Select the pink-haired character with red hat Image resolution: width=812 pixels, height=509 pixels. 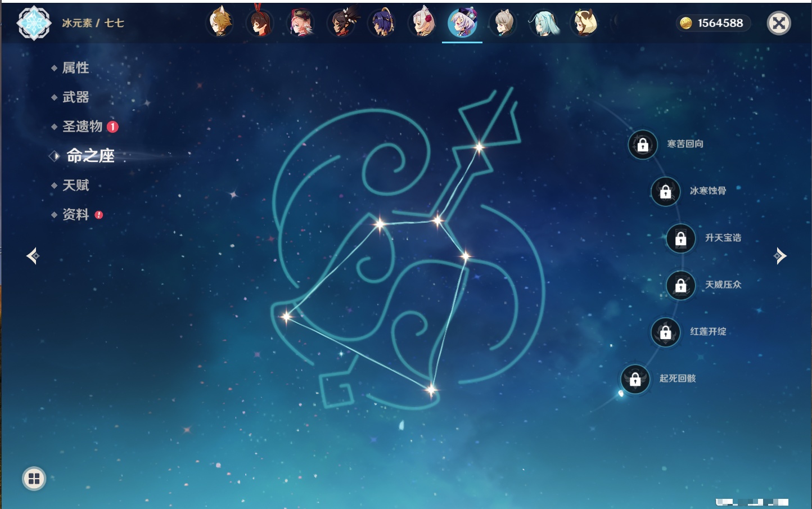click(301, 22)
